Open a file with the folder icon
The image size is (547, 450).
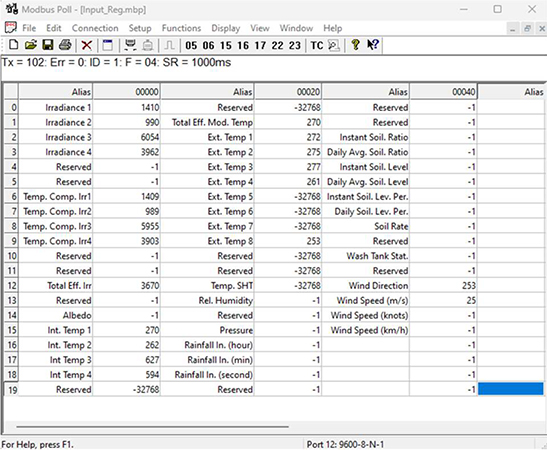(31, 45)
